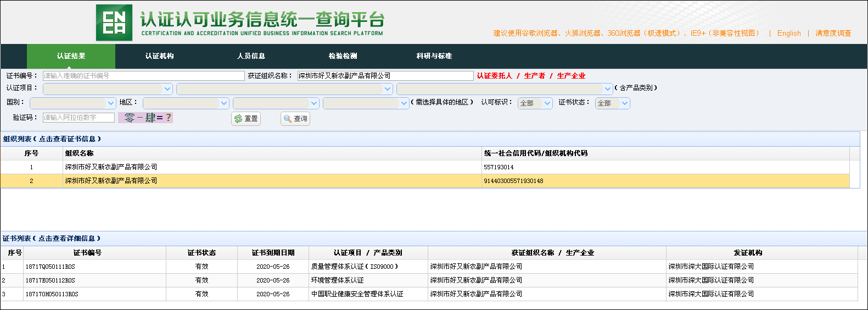
Task: Open the 认证机构 tab
Action: point(159,56)
